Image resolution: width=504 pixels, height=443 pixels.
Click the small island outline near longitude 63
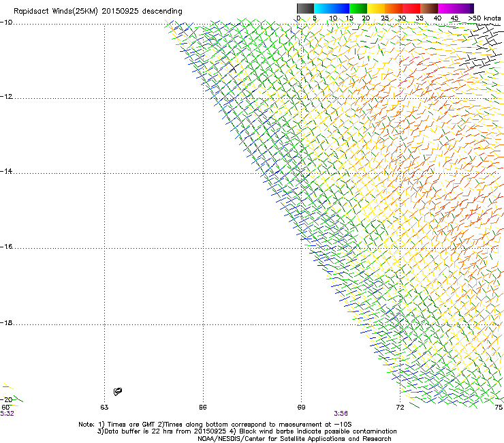[118, 391]
